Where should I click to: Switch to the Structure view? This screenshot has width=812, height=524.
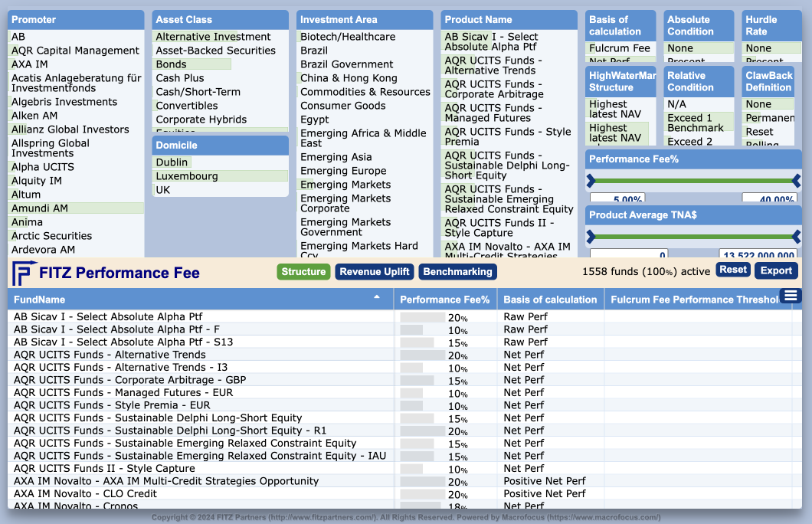coord(303,272)
